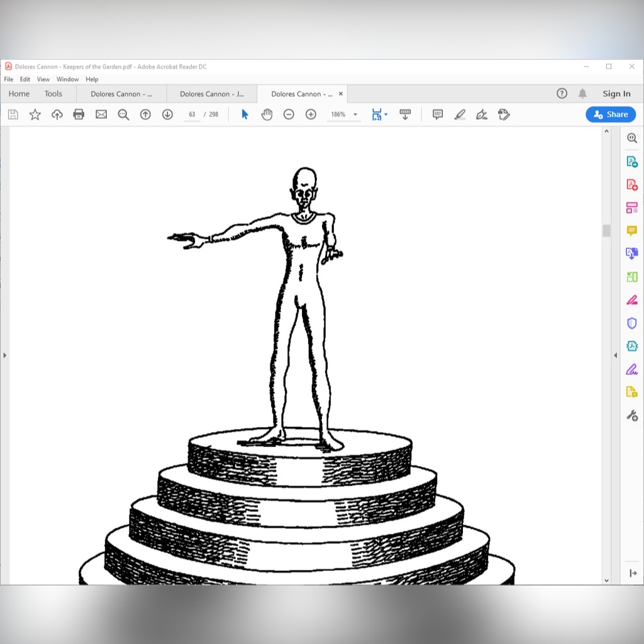Screen dimensions: 644x644
Task: Open Redact tool in right pane
Action: 632,300
